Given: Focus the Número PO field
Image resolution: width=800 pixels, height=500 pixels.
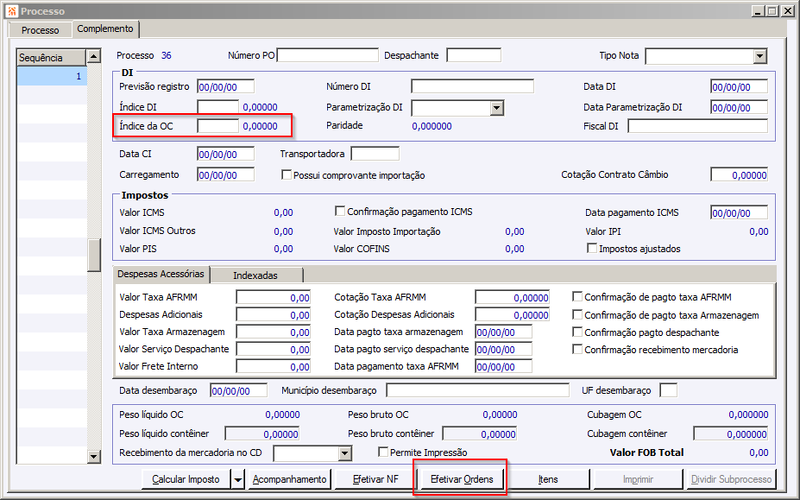Looking at the screenshot, I should (x=328, y=55).
